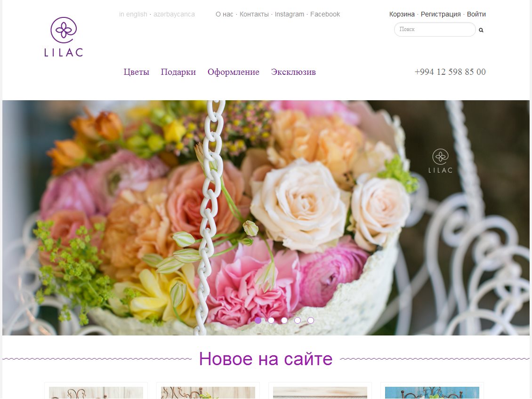This screenshot has height=399, width=532.
Task: Click the first product thumbnail under Новое на сайте
Action: pos(96,392)
